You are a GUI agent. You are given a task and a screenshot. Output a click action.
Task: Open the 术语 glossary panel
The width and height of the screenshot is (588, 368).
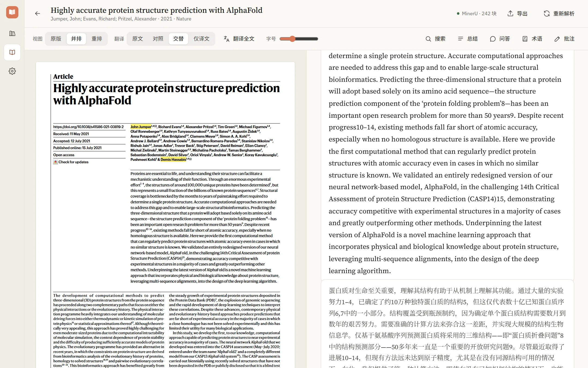pos(532,39)
